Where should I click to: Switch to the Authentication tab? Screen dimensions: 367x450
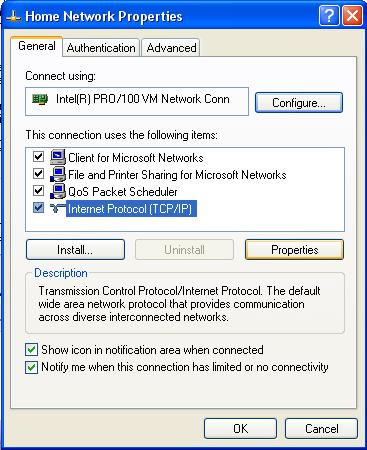click(101, 48)
